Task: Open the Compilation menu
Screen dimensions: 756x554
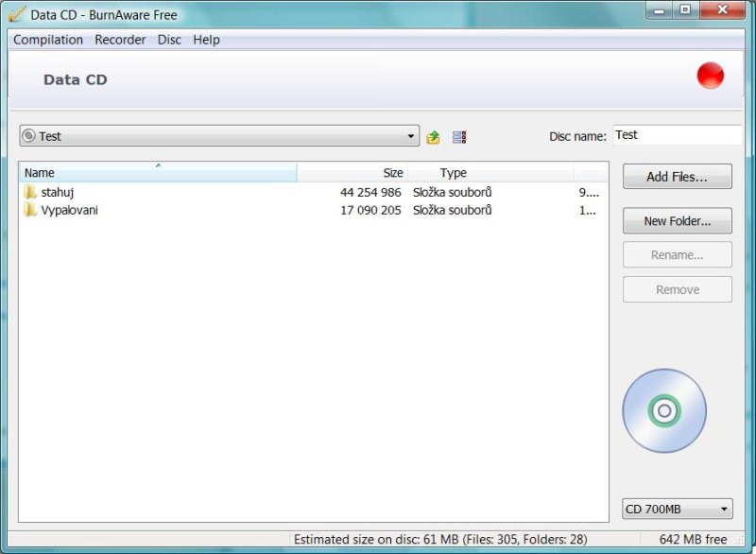Action: click(x=48, y=40)
